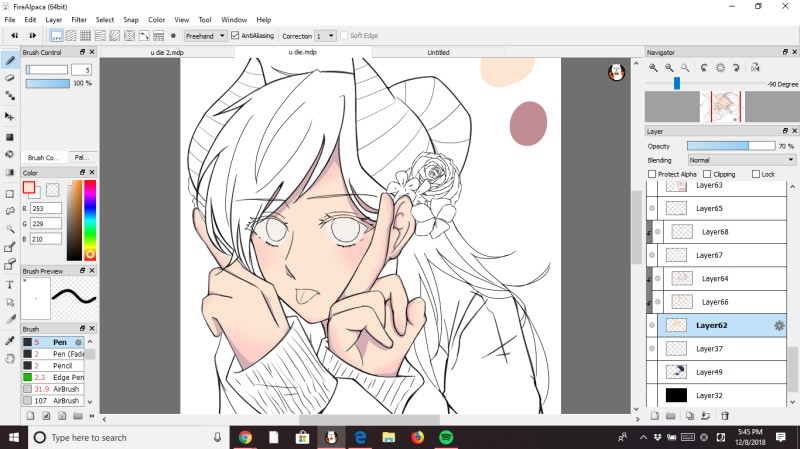Select the Magic Wand tool
The width and height of the screenshot is (800, 449).
(10, 229)
